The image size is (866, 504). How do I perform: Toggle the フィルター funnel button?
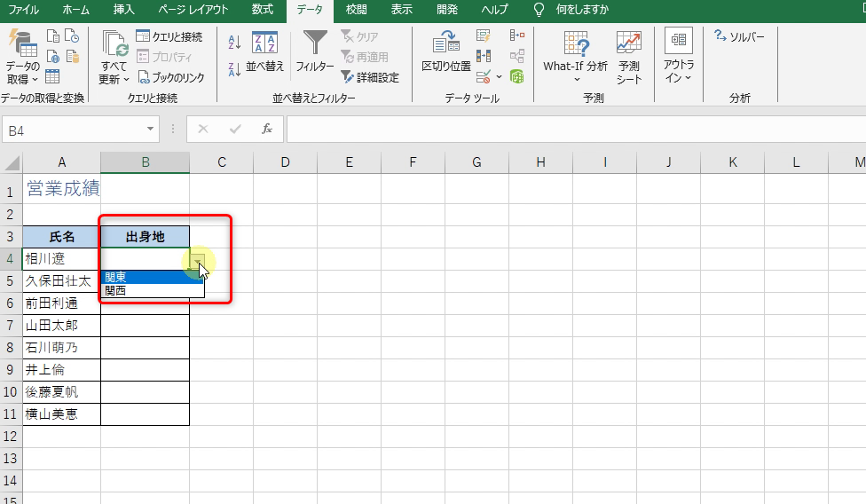pos(315,51)
